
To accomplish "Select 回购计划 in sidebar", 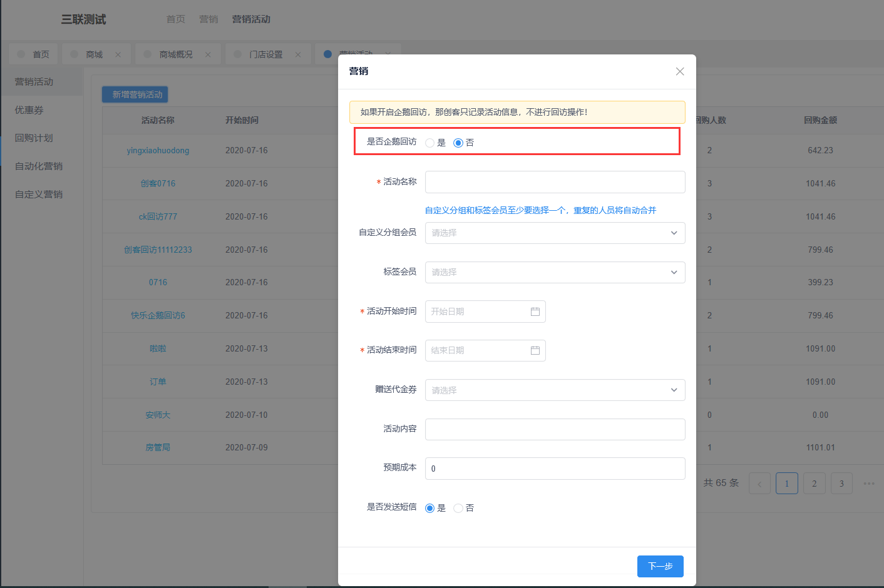I will [41, 138].
